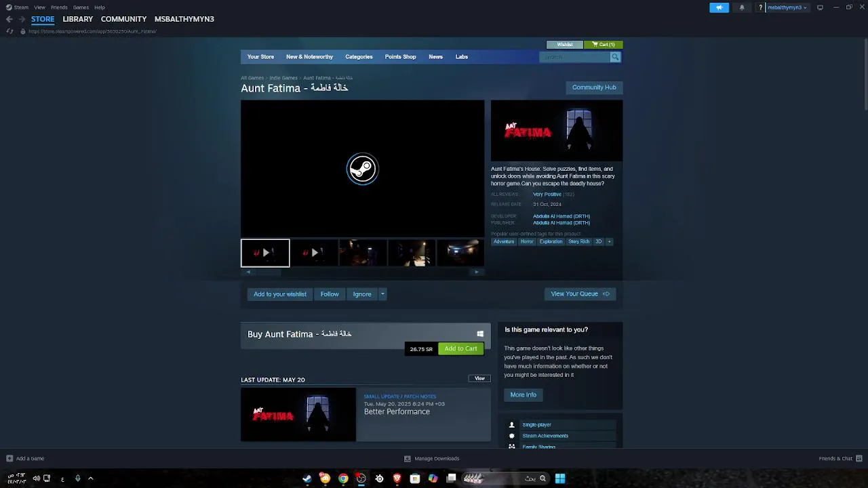Viewport: 868px width, 488px height.
Task: Open the Help menu
Action: click(x=100, y=7)
